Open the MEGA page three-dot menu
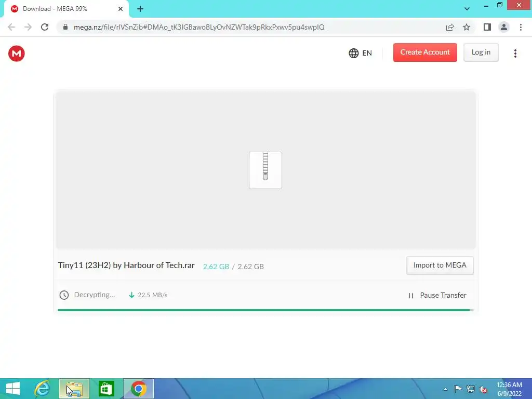 515,54
